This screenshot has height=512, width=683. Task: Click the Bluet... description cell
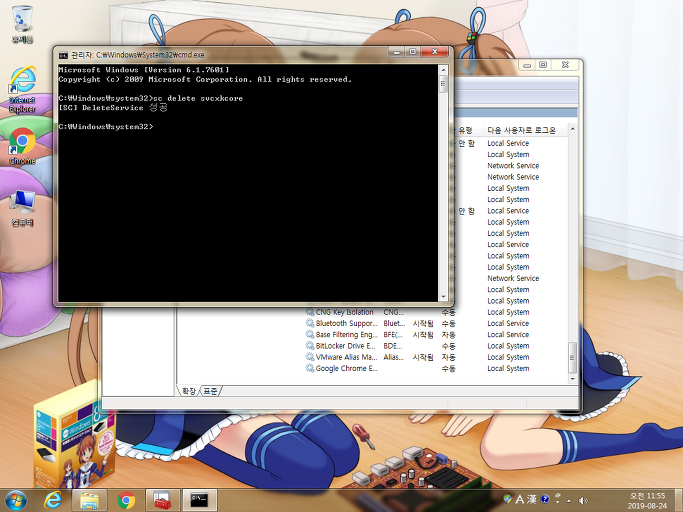point(394,323)
